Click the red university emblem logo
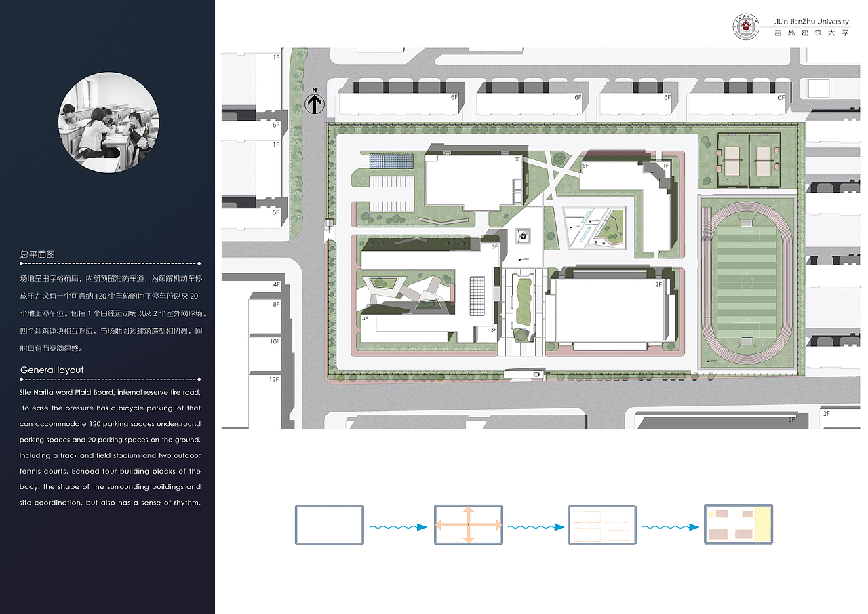The image size is (868, 614). point(747,26)
